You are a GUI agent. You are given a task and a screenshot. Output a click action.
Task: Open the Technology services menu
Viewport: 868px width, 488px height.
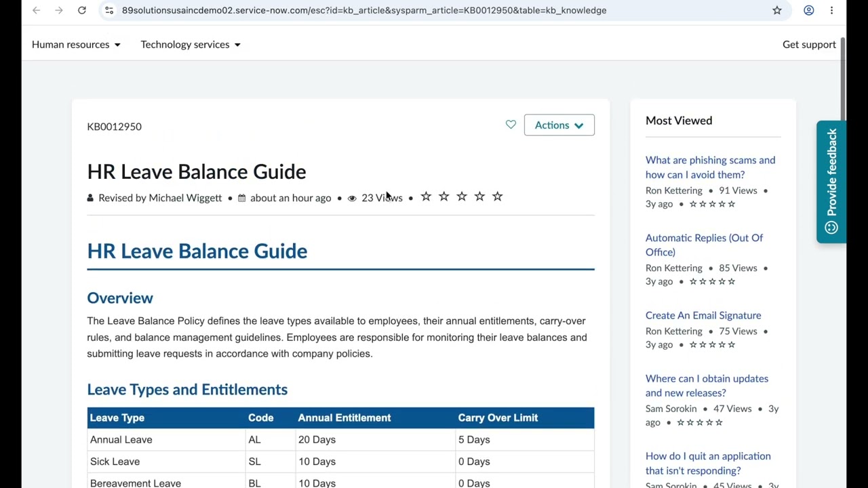click(x=191, y=44)
